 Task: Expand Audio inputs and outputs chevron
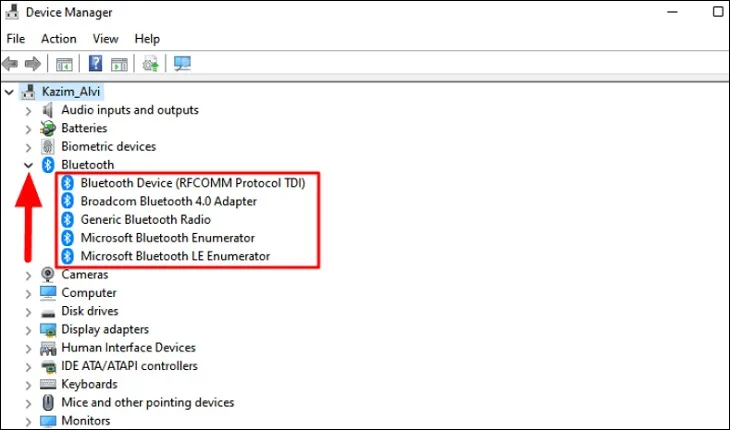tap(28, 111)
